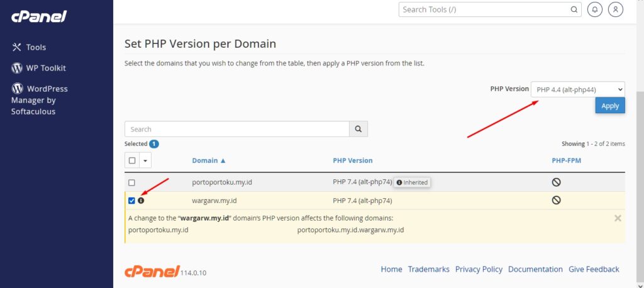Click portoportoku.my.id.wargarw.my.id in notice
Screen dimensions: 644x288
pos(350,230)
